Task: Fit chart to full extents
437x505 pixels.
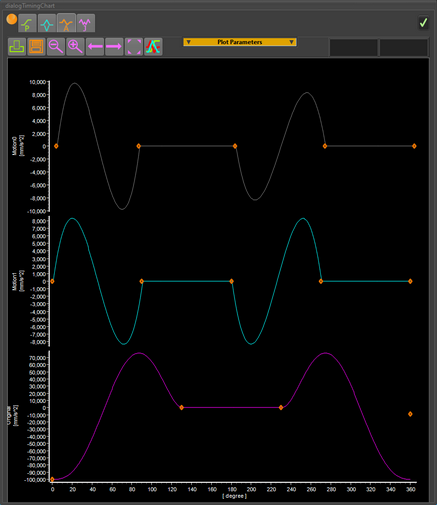Action: (134, 47)
